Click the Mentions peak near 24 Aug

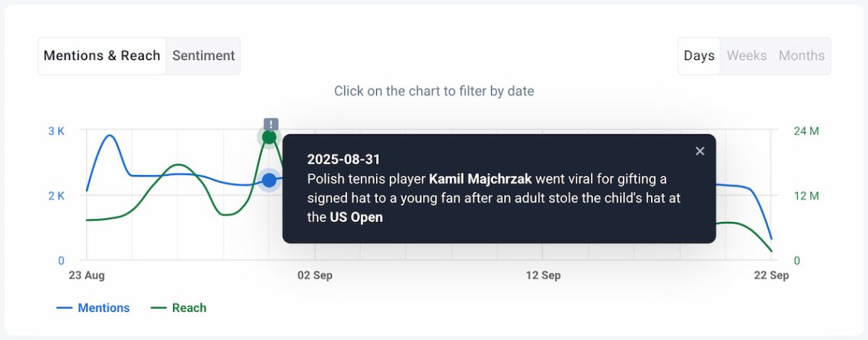click(x=109, y=135)
